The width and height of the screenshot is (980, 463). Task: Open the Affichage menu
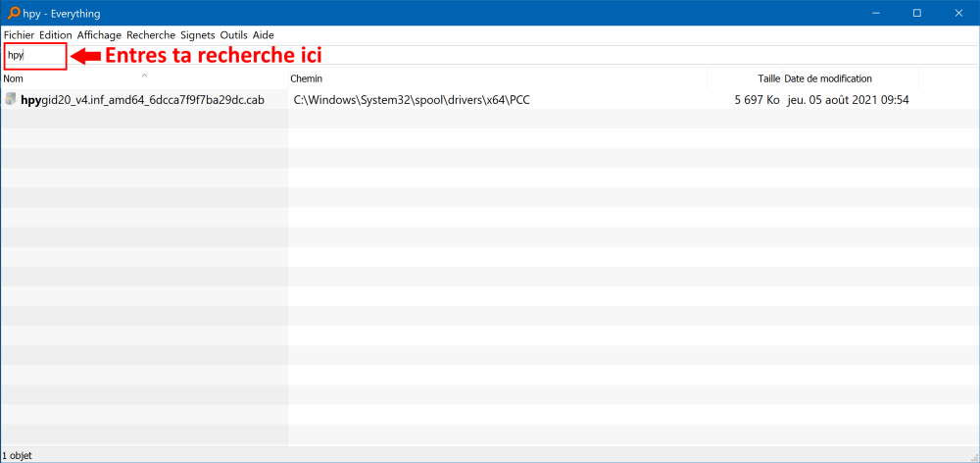click(x=99, y=35)
